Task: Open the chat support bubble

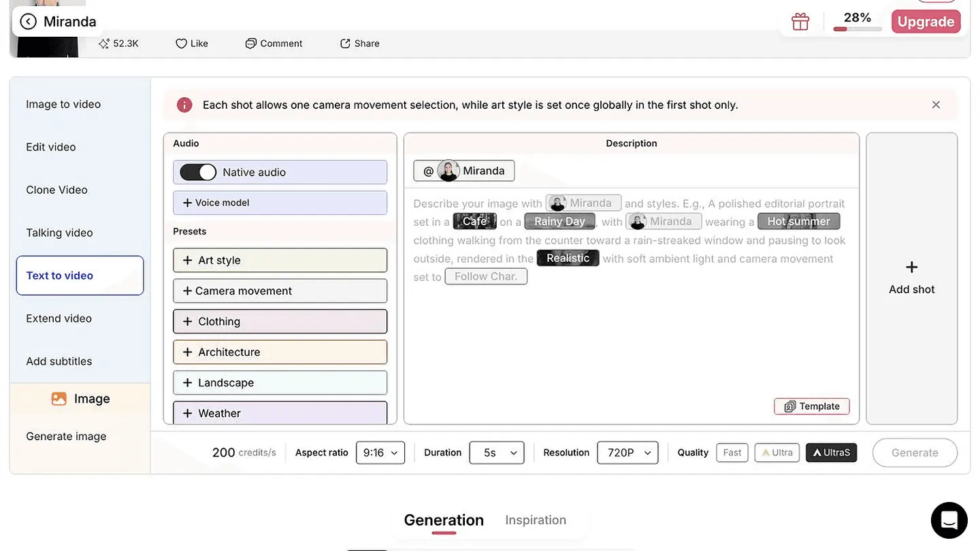Action: pos(949,520)
